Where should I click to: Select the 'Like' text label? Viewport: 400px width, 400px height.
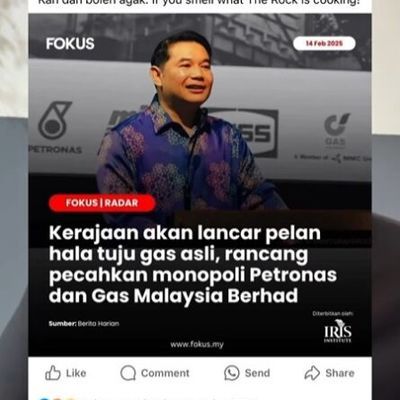[x=76, y=373]
